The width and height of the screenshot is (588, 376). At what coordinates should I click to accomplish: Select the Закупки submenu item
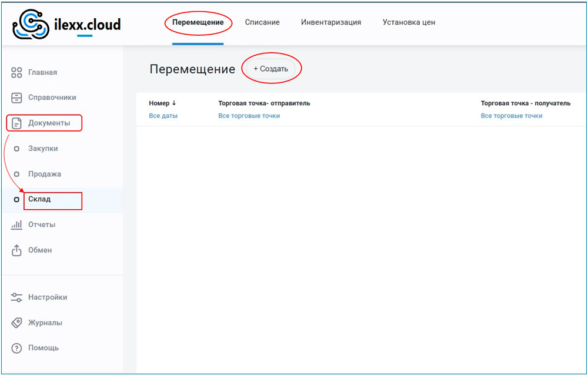coord(43,149)
